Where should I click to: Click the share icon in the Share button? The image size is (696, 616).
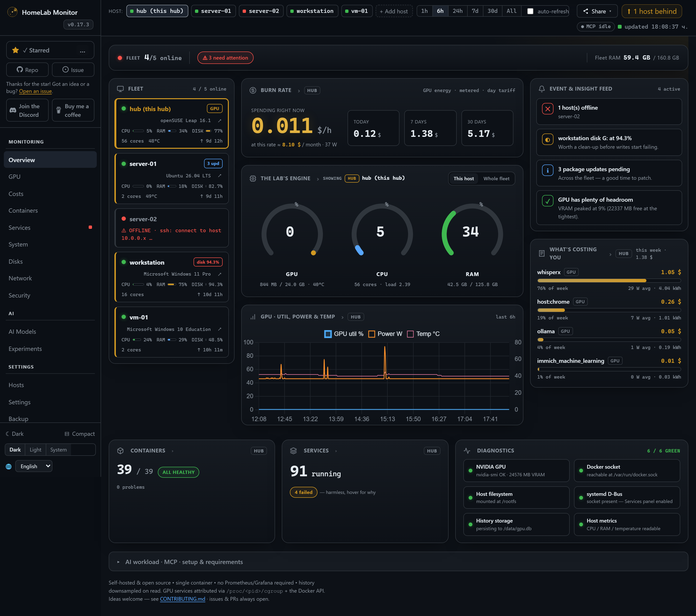click(586, 11)
